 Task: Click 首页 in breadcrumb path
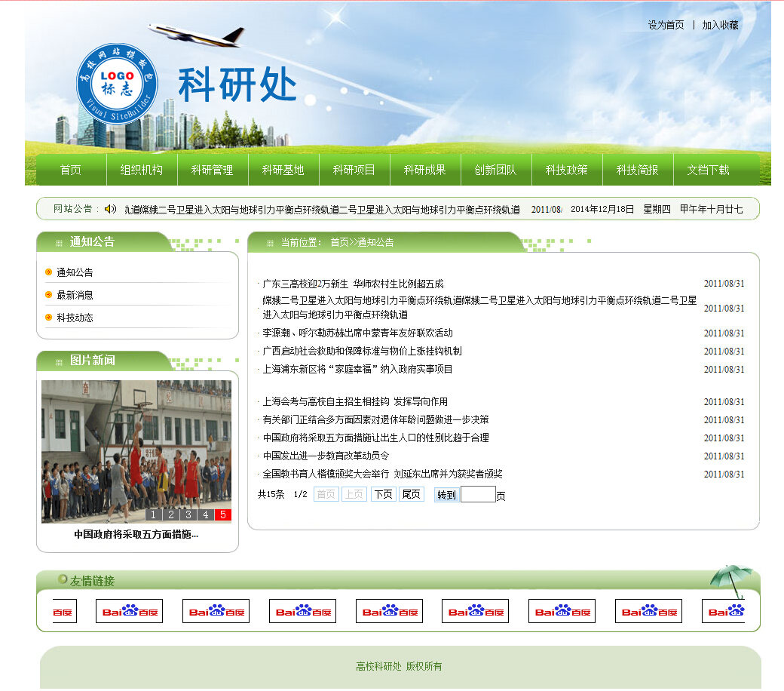[x=339, y=242]
